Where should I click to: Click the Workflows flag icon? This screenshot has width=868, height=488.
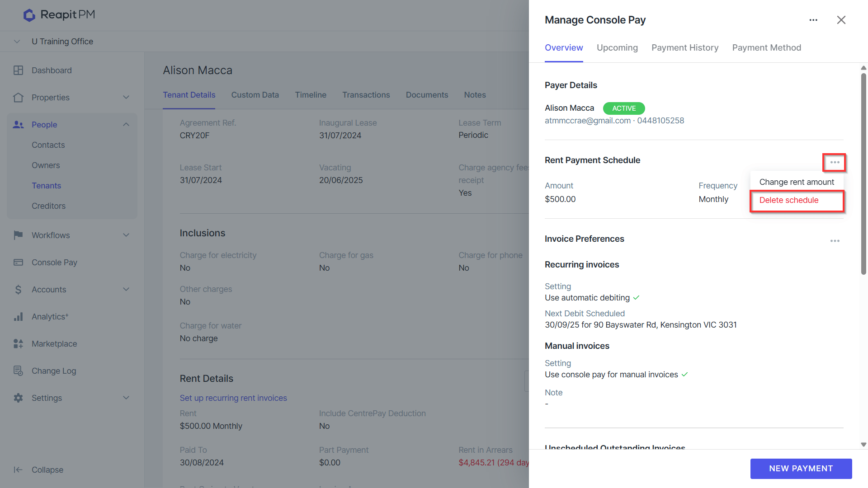click(x=18, y=235)
